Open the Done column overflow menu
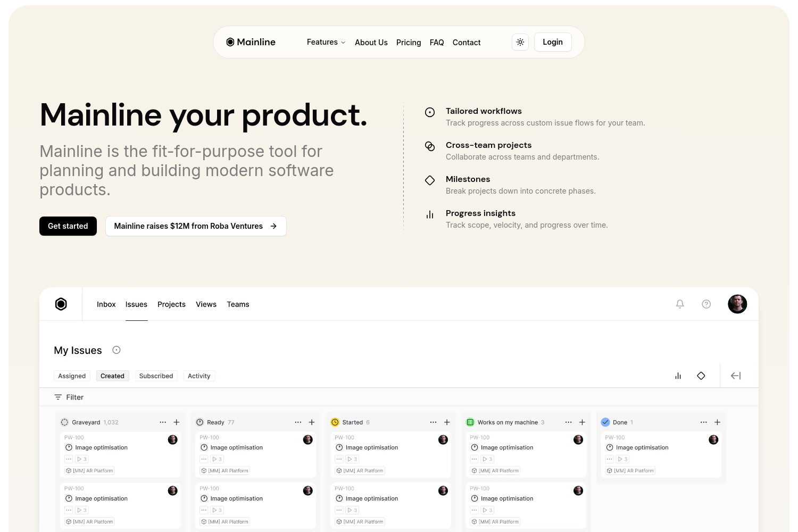The width and height of the screenshot is (798, 532). [703, 422]
